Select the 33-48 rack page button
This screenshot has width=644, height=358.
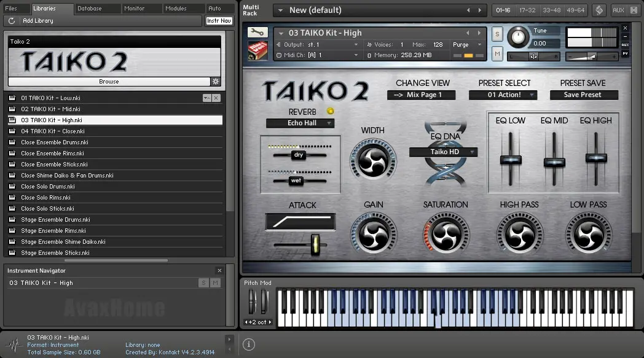point(552,10)
